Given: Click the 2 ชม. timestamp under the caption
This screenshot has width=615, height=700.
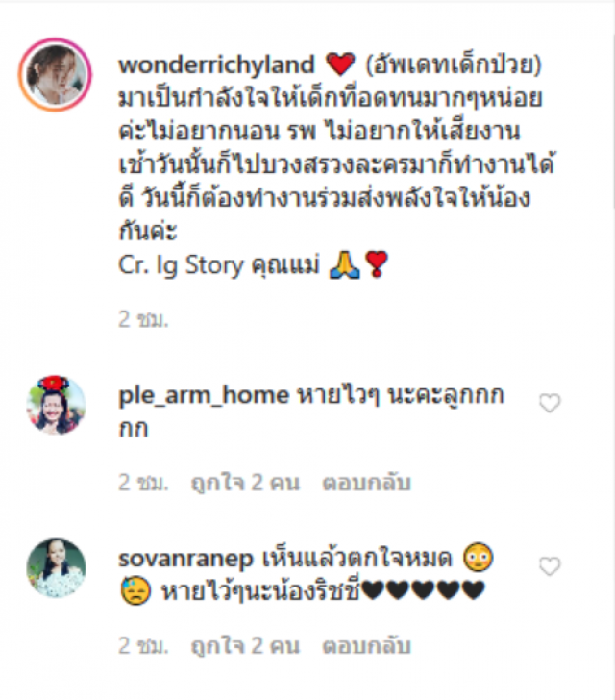Looking at the screenshot, I should (x=143, y=319).
